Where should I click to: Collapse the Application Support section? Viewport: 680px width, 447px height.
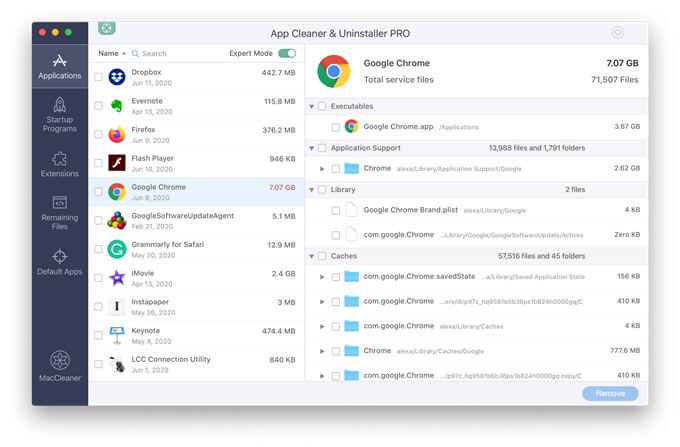[x=311, y=148]
